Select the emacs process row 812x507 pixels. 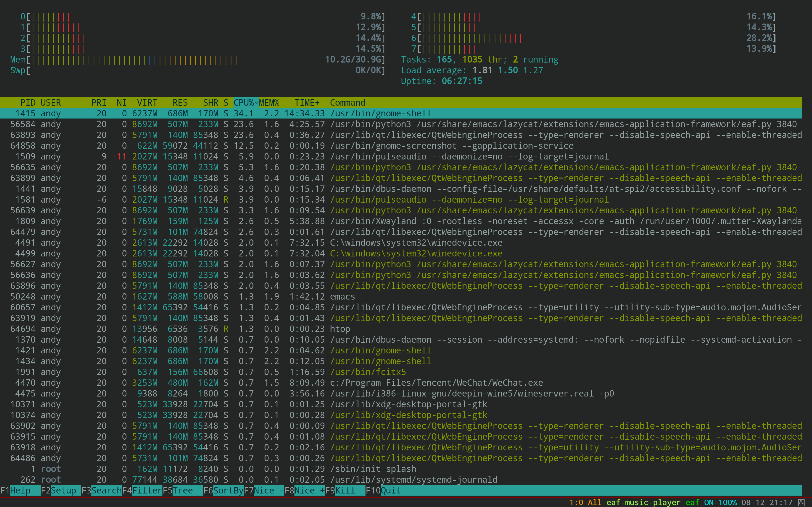[x=342, y=296]
